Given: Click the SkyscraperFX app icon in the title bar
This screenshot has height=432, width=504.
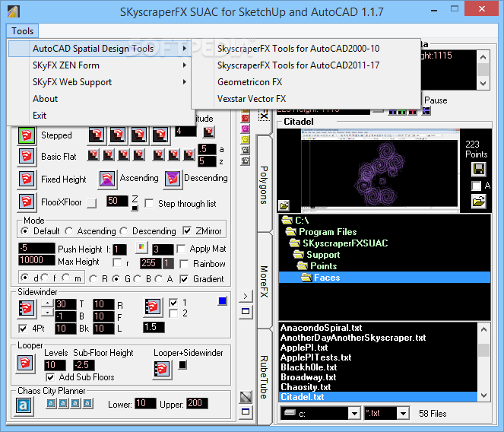Looking at the screenshot, I should click(x=14, y=11).
